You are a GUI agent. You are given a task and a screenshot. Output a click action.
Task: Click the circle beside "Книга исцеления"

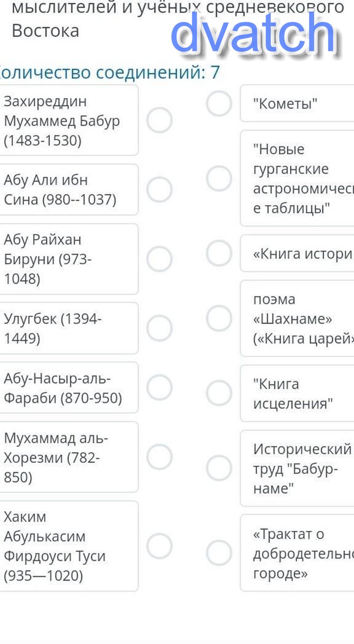(219, 393)
